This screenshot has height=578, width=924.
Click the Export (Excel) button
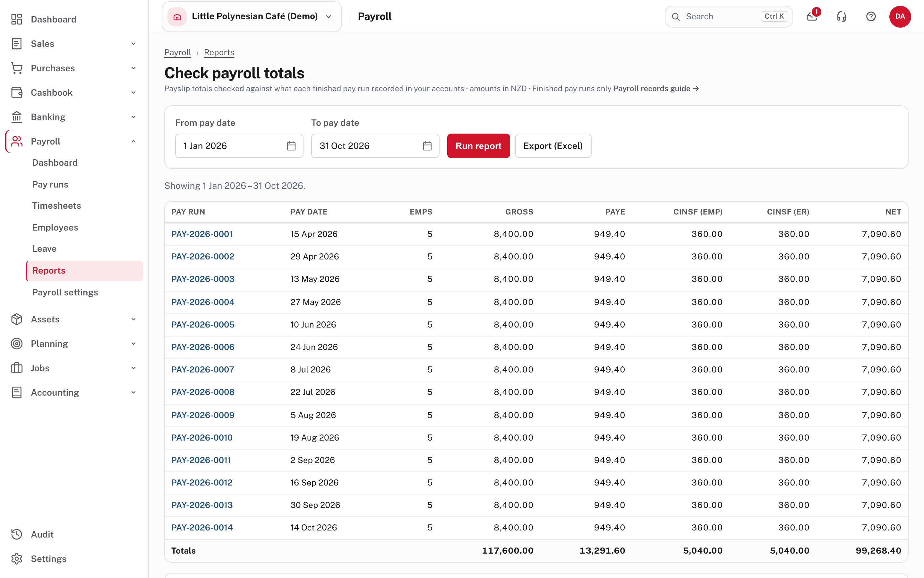click(x=553, y=146)
